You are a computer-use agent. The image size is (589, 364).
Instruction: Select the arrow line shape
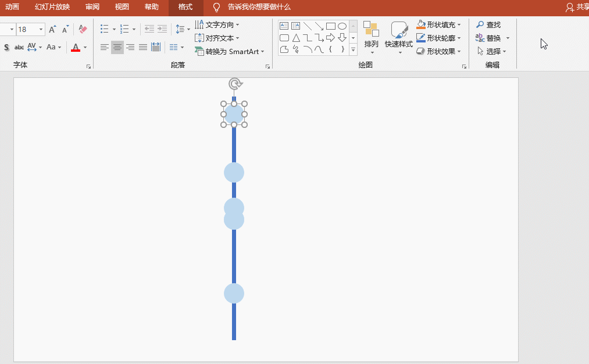pyautogui.click(x=319, y=26)
